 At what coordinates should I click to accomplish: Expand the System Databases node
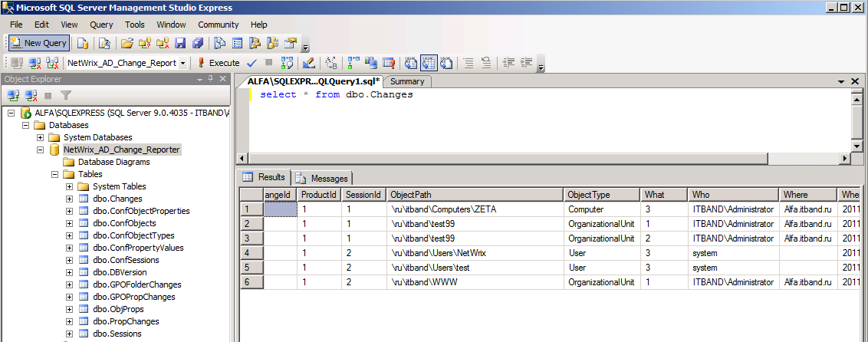click(40, 137)
